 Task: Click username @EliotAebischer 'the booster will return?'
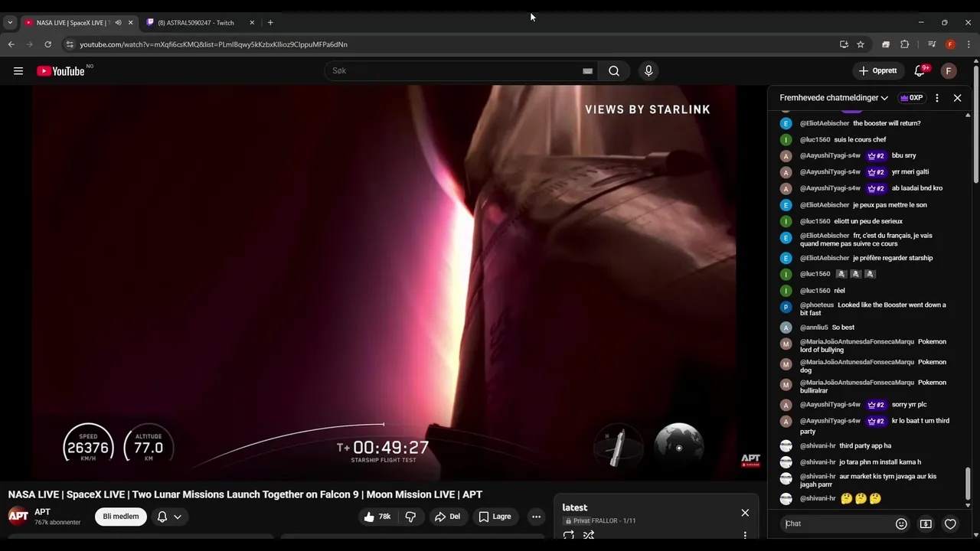point(825,123)
